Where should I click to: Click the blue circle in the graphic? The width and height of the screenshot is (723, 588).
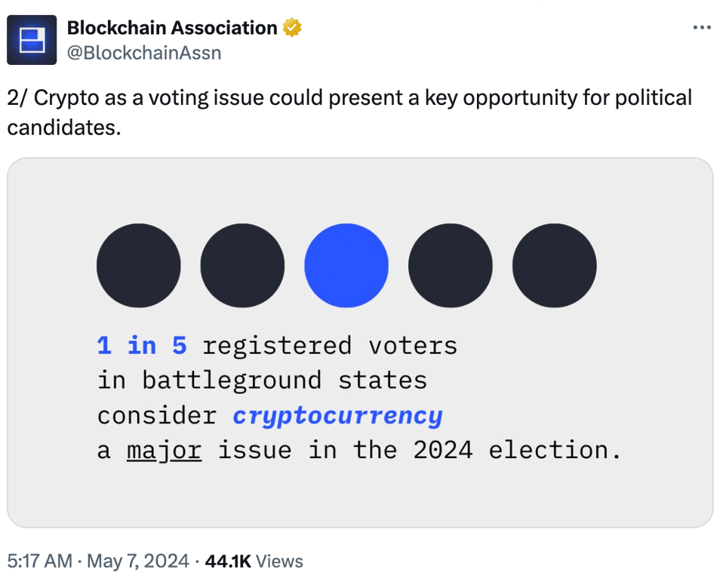(x=346, y=265)
